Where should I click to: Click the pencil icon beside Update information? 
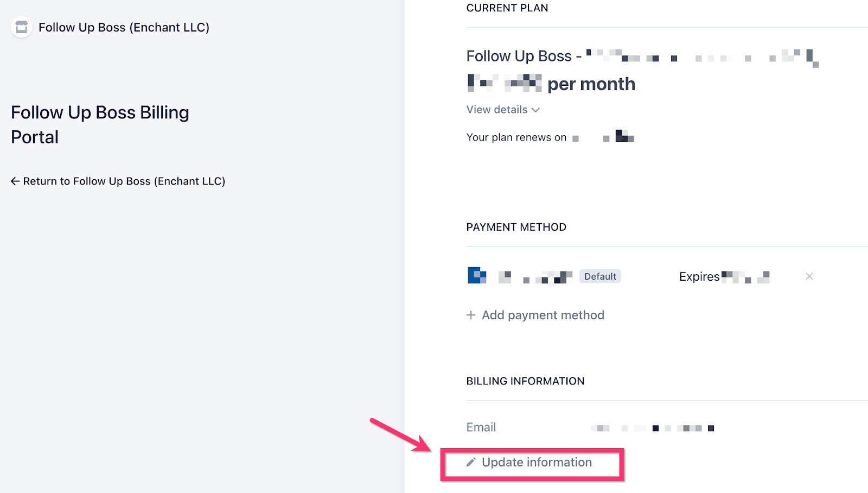[x=471, y=462]
